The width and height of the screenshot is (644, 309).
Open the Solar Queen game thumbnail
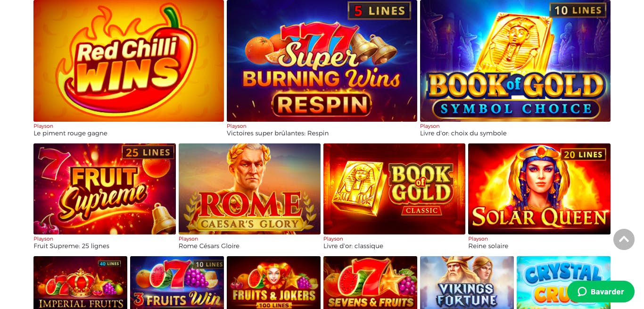(x=539, y=189)
